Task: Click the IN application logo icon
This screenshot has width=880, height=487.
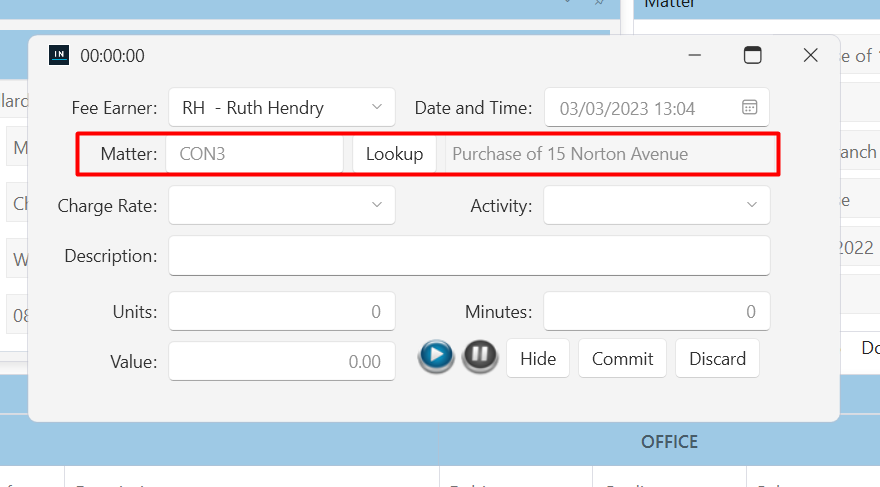Action: coord(59,56)
